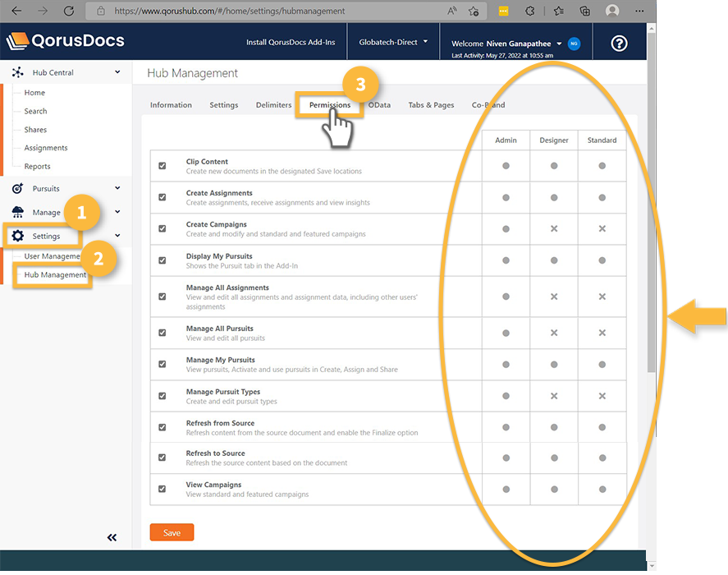Open Hub Management in the sidebar
The height and width of the screenshot is (575, 728).
click(55, 274)
